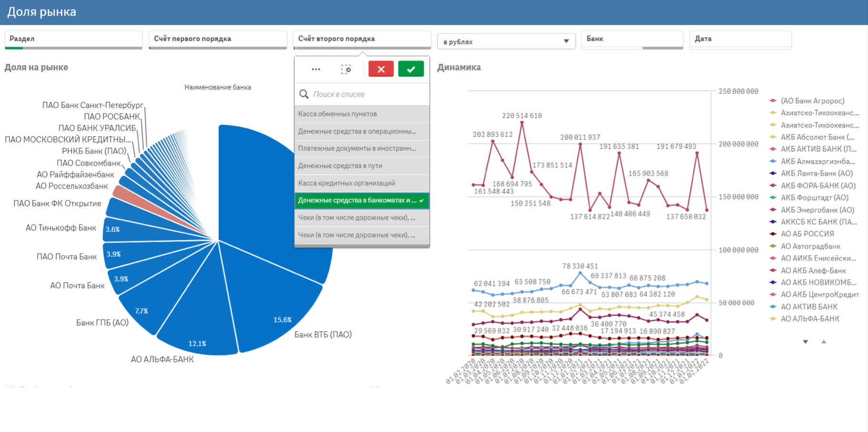868x432 pixels.
Task: Cancel selection with red X button
Action: click(x=381, y=69)
